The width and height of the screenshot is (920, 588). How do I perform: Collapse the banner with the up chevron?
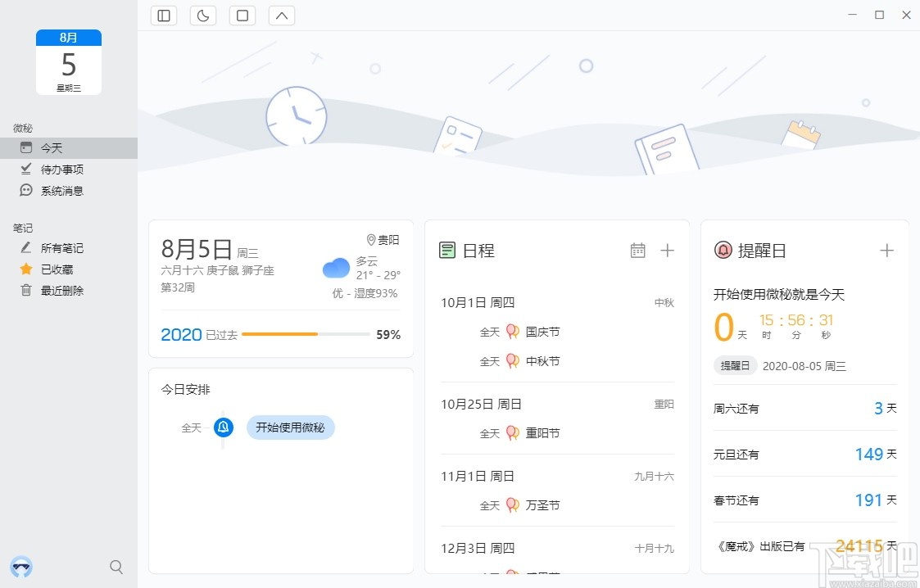point(282,16)
